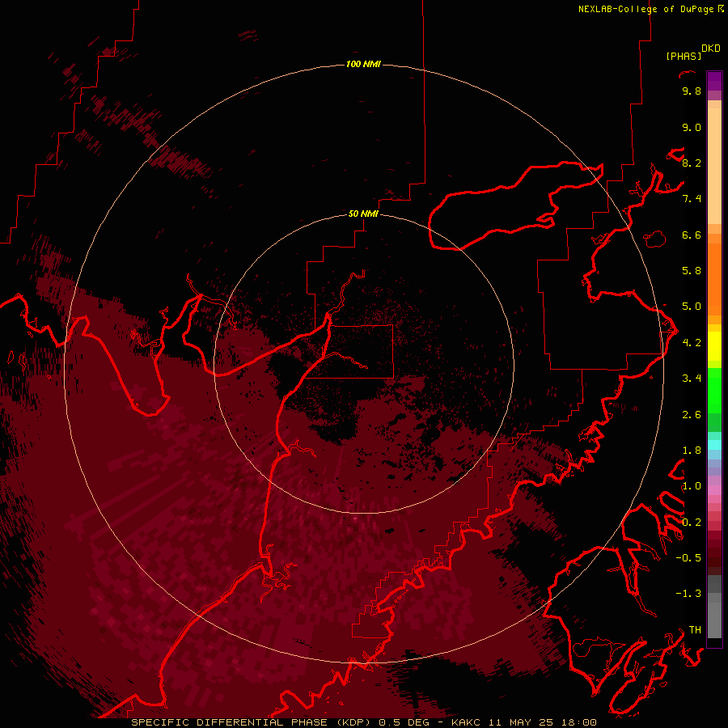
Task: Click the 8.2 value on the color scale
Action: point(692,163)
